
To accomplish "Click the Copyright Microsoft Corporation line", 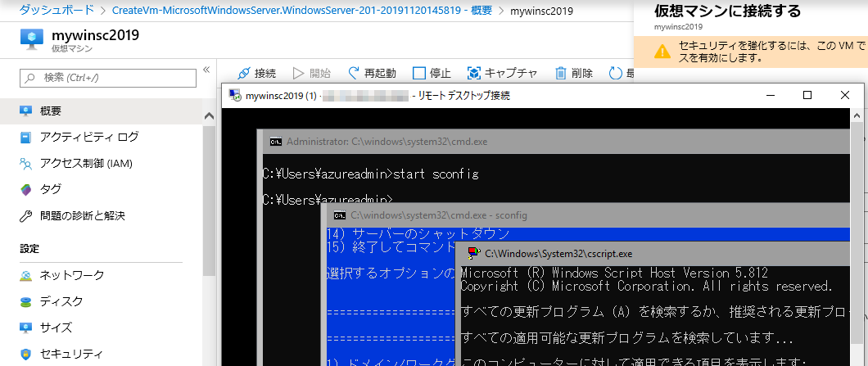I will point(647,287).
